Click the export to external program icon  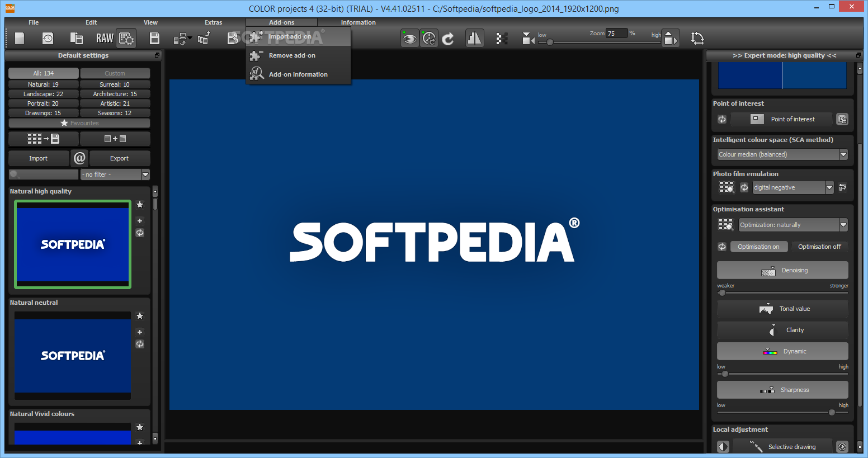coord(204,38)
